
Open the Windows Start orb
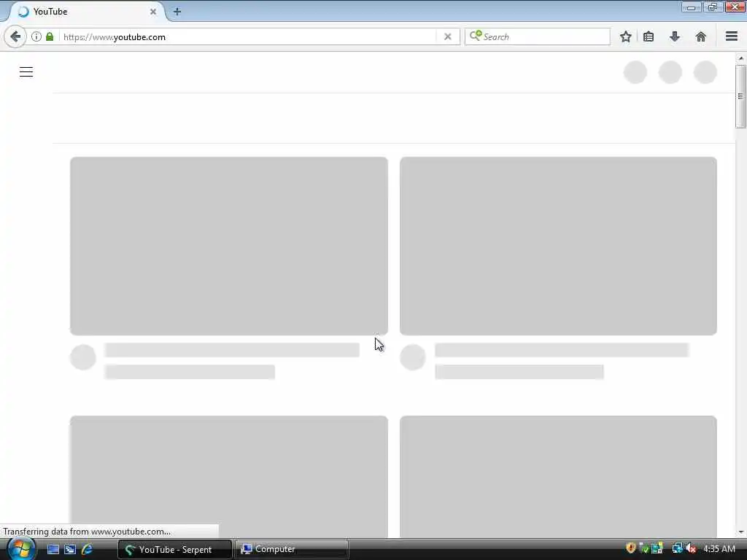(21, 548)
